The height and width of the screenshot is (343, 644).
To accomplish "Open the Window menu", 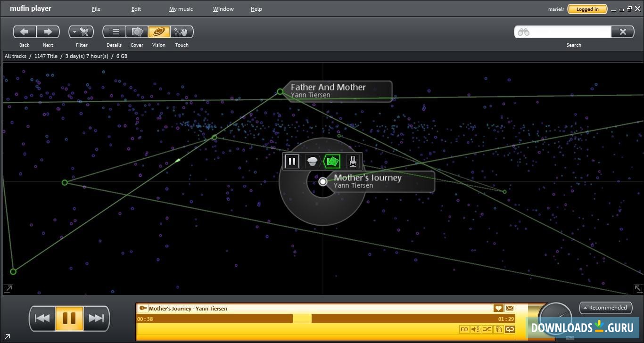I will pos(223,8).
